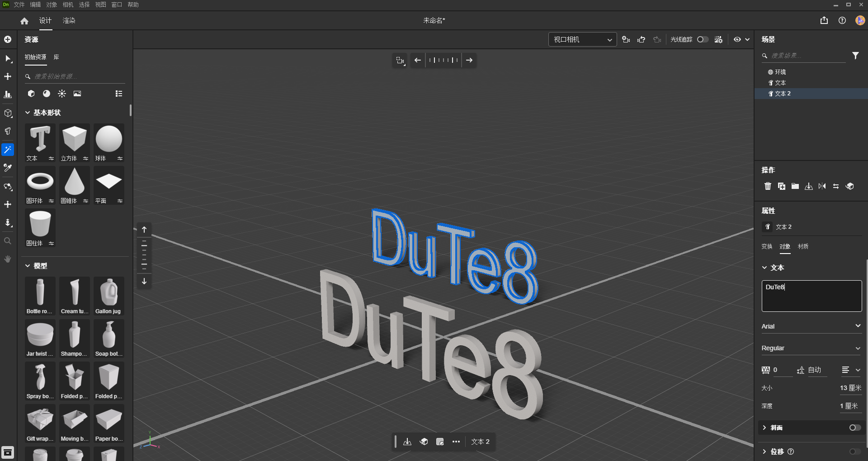Image resolution: width=868 pixels, height=461 pixels.
Task: Filter assets by models cube icon
Action: tap(31, 94)
